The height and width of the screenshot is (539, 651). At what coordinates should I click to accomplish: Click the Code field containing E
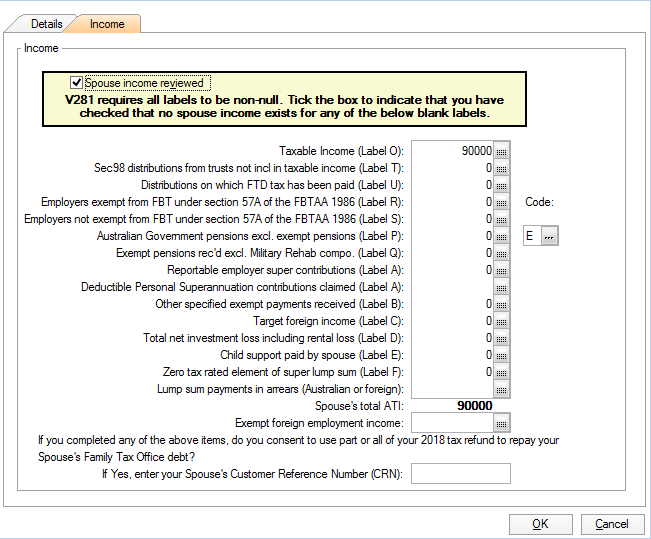[531, 236]
